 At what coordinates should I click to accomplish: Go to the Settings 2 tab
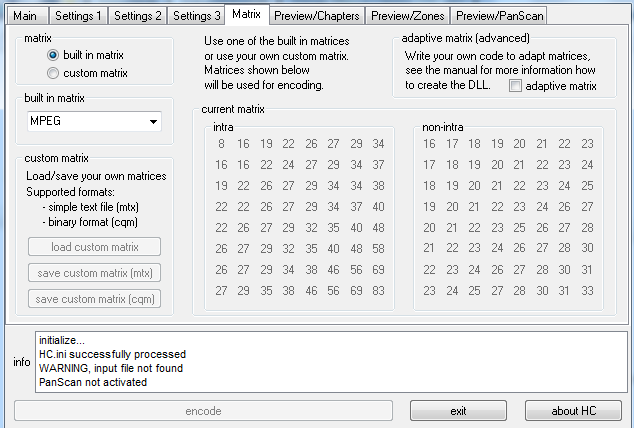coord(135,16)
